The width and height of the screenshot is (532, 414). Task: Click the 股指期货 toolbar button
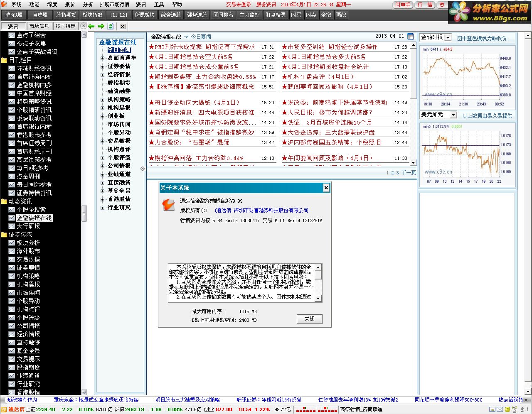(66, 15)
